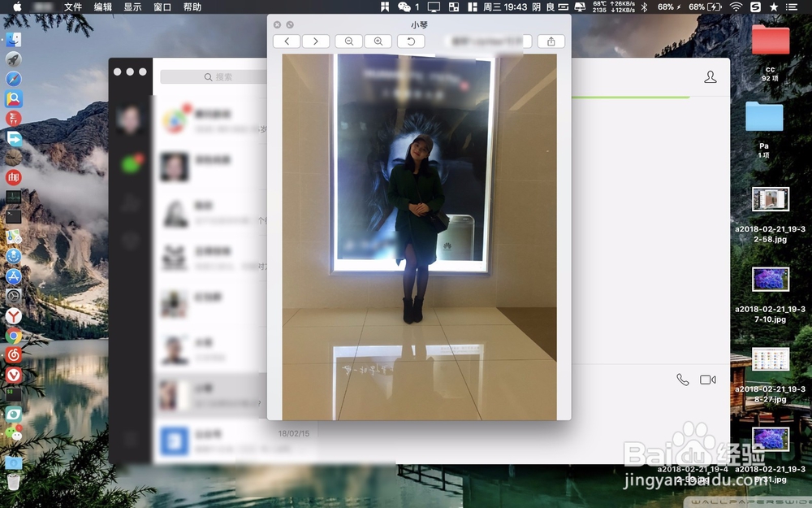Select file a2018-02-21_19-32-58.jpg thumbnail
The image size is (812, 508).
tap(771, 199)
